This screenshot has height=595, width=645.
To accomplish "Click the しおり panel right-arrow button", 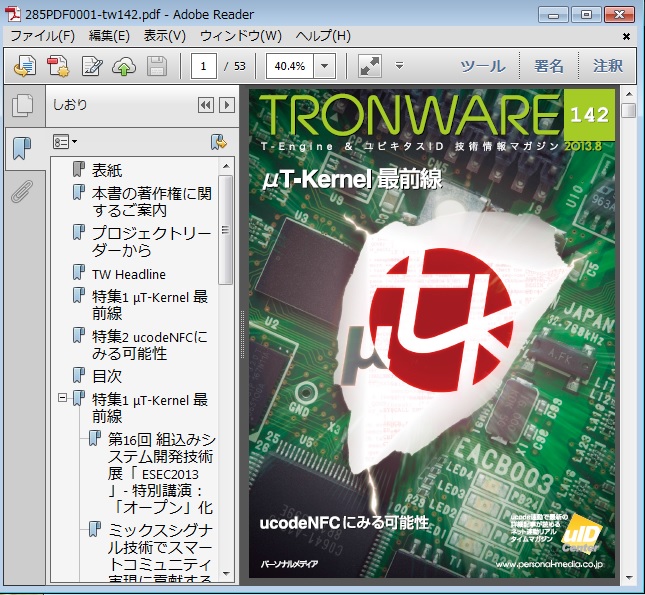I will pyautogui.click(x=227, y=105).
